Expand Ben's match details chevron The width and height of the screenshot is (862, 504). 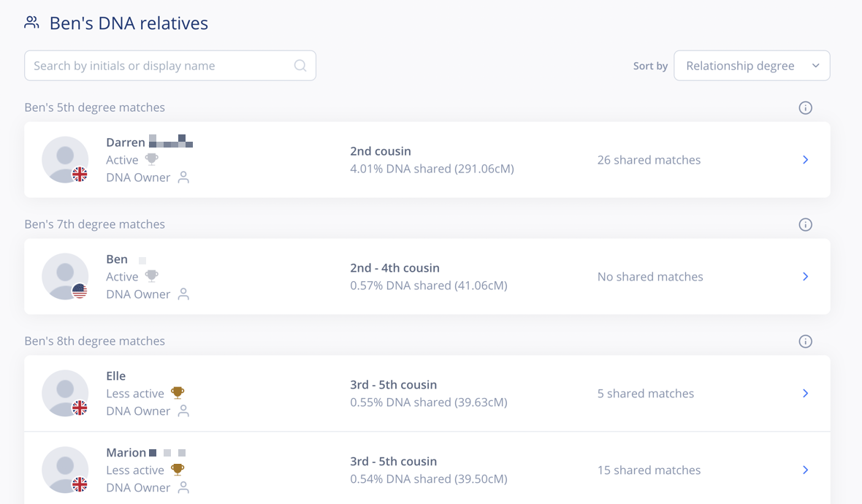coord(805,277)
